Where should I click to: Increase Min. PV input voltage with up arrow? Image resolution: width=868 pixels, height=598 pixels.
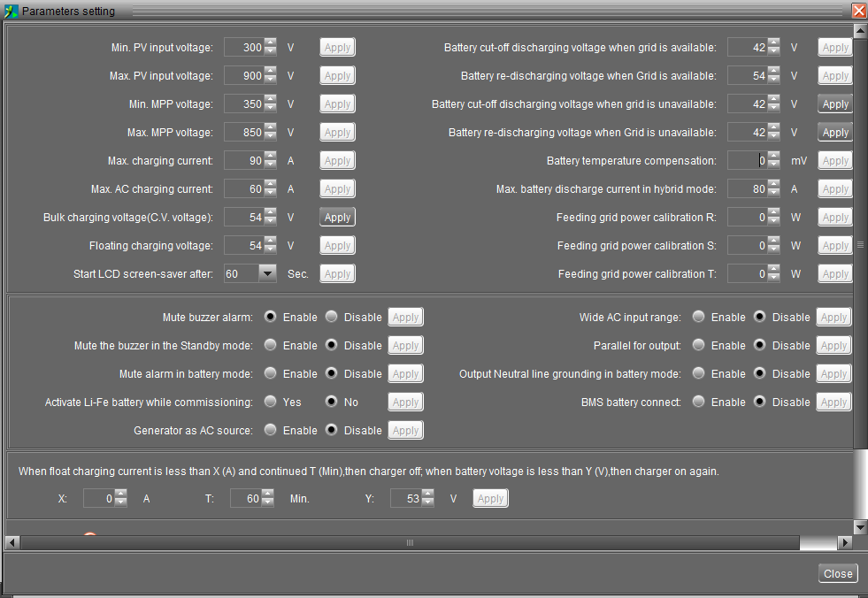tap(271, 43)
